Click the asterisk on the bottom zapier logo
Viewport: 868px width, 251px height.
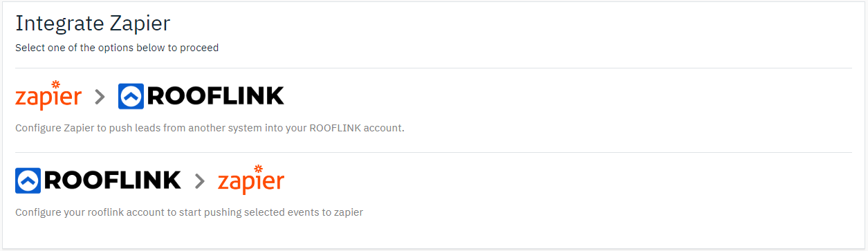[x=259, y=169]
